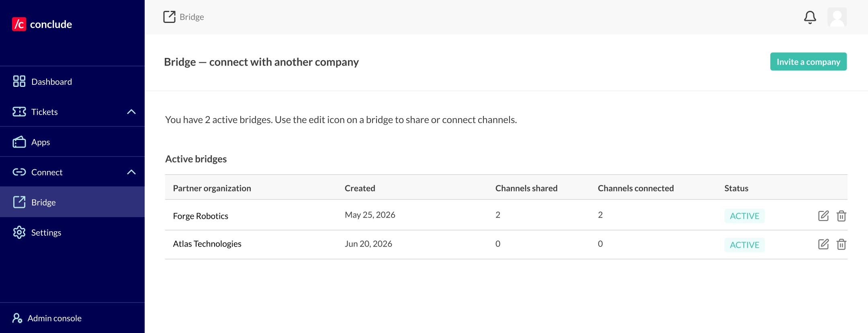
Task: Click Partner organization column header
Action: (212, 188)
